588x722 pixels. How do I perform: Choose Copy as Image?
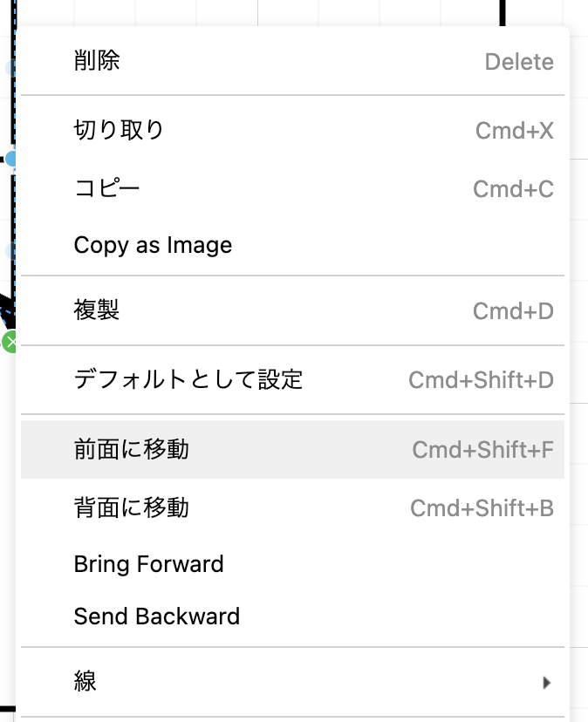(153, 245)
